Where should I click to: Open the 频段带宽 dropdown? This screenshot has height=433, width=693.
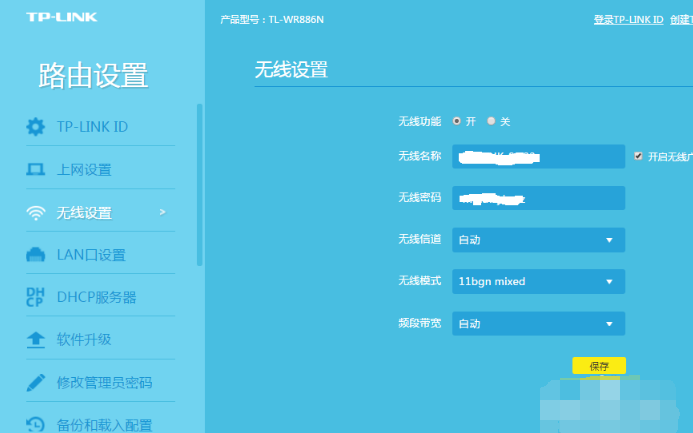pos(538,323)
